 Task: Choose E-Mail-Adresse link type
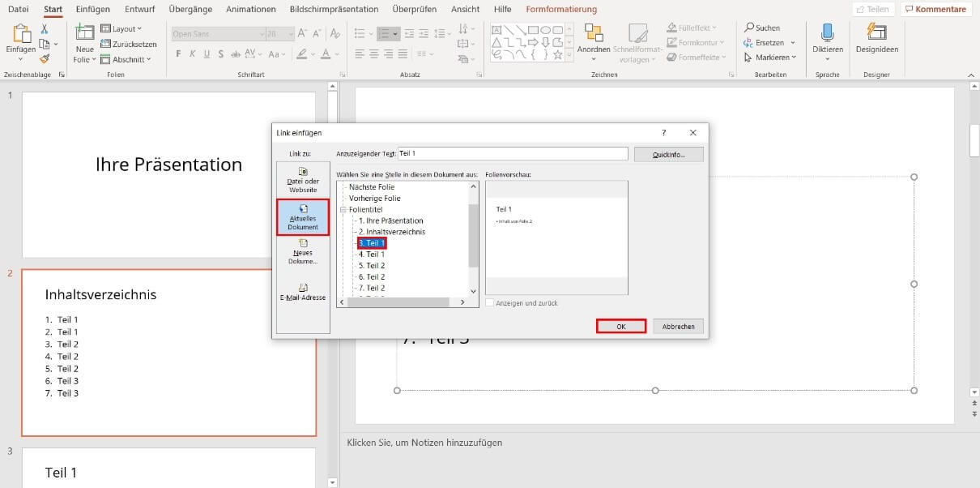[303, 293]
